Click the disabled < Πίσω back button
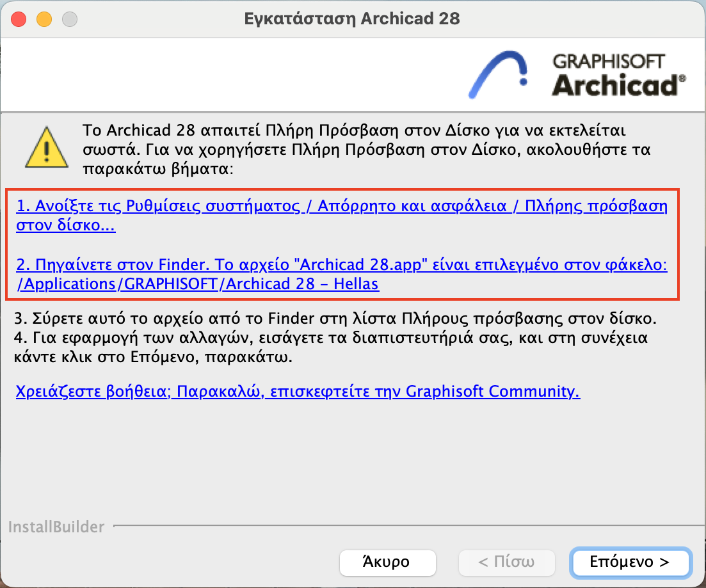 [x=506, y=562]
